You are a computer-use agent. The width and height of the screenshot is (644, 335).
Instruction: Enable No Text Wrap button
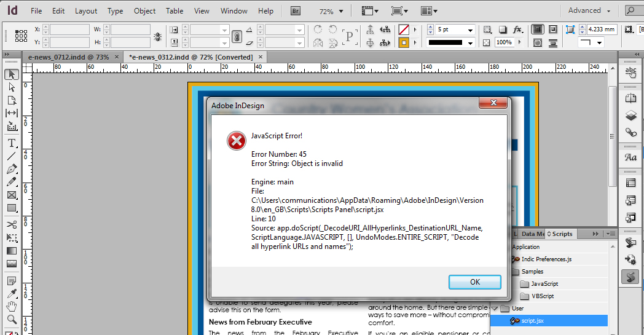coord(537,30)
